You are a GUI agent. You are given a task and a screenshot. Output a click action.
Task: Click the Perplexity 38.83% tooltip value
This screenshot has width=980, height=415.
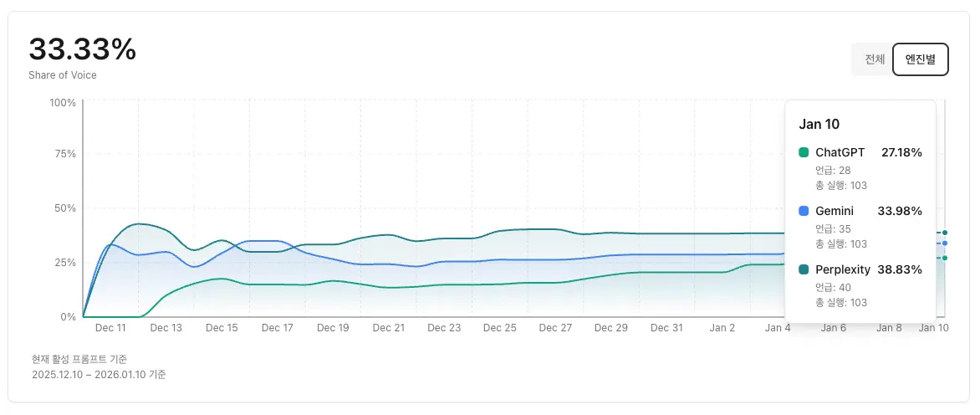[899, 269]
